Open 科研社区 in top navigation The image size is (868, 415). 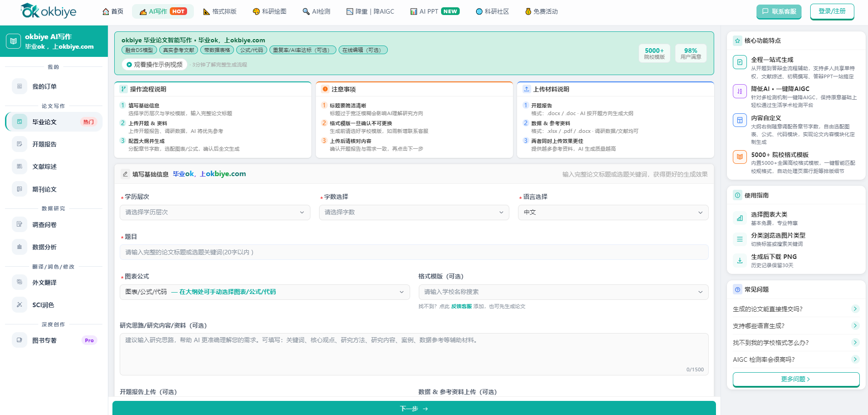[492, 11]
